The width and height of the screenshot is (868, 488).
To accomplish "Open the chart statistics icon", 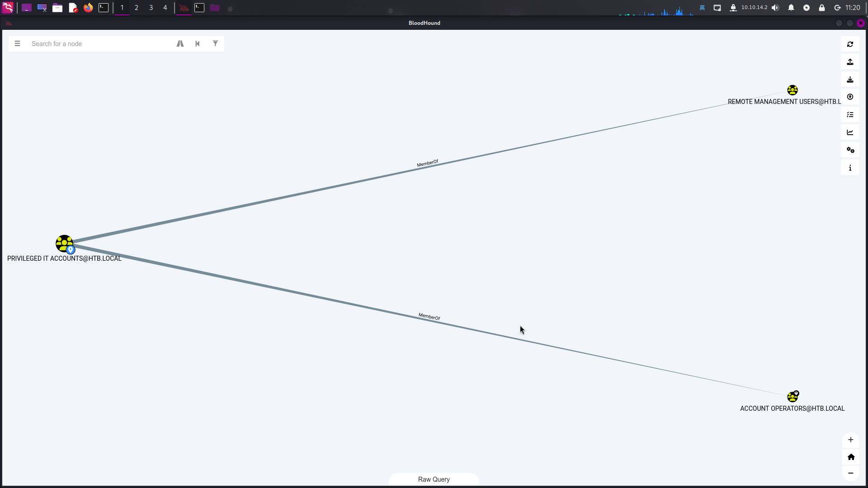I will 850,132.
